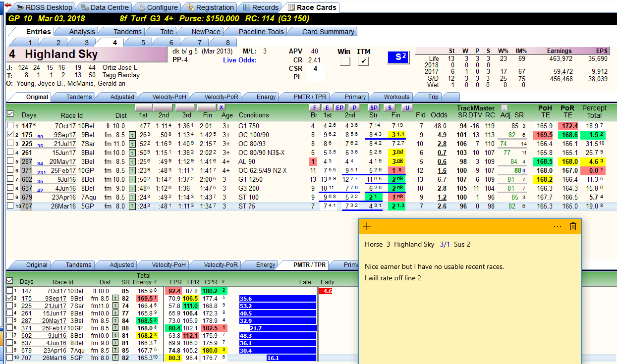
Task: Uncheck the ITM checkbox
Action: click(x=364, y=61)
